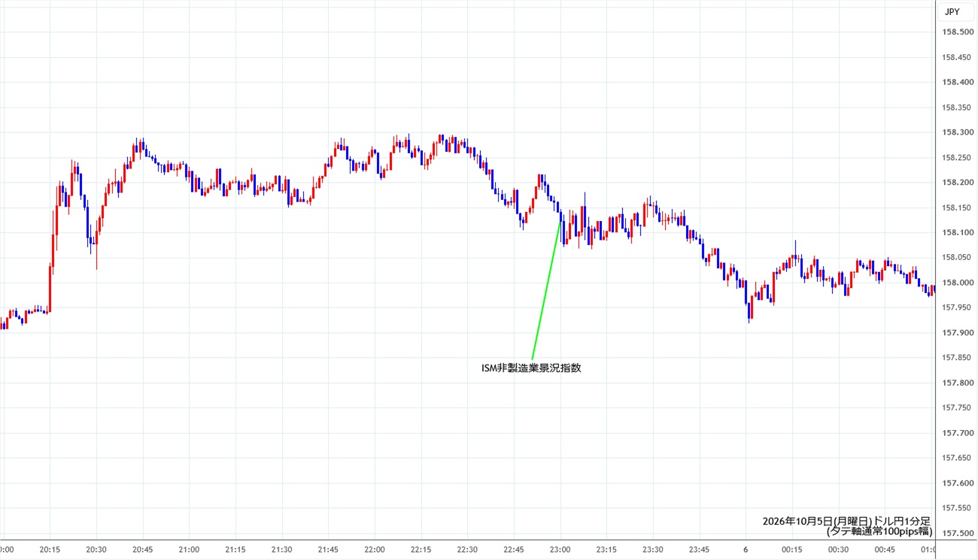
Task: Click the 157.650 price axis label
Action: pyautogui.click(x=958, y=458)
